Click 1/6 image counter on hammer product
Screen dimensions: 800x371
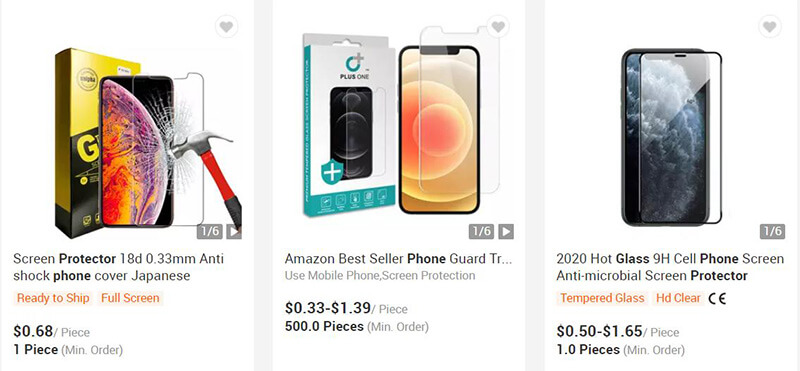coord(210,231)
